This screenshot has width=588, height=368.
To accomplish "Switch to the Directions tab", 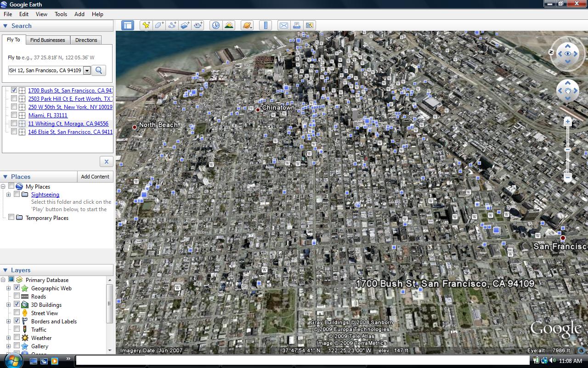I will 86,40.
